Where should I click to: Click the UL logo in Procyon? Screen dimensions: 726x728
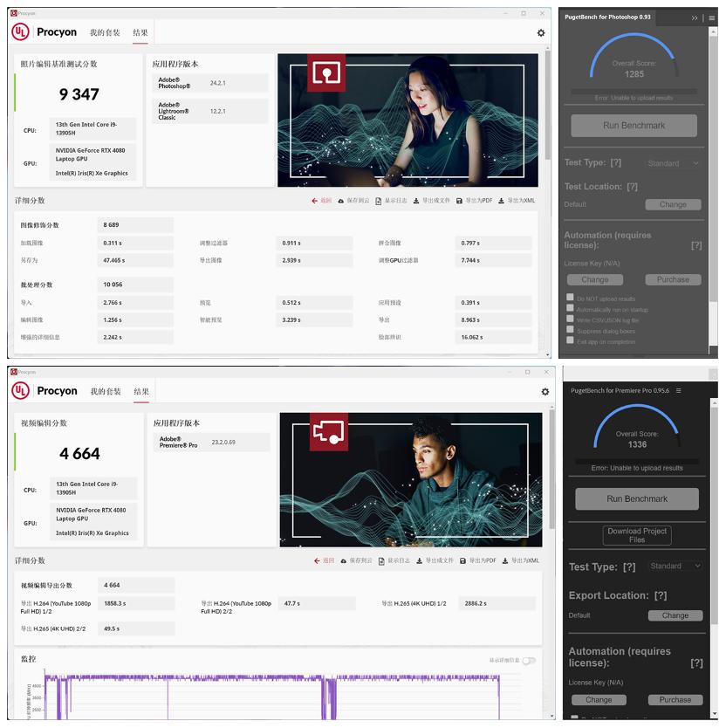pos(19,31)
